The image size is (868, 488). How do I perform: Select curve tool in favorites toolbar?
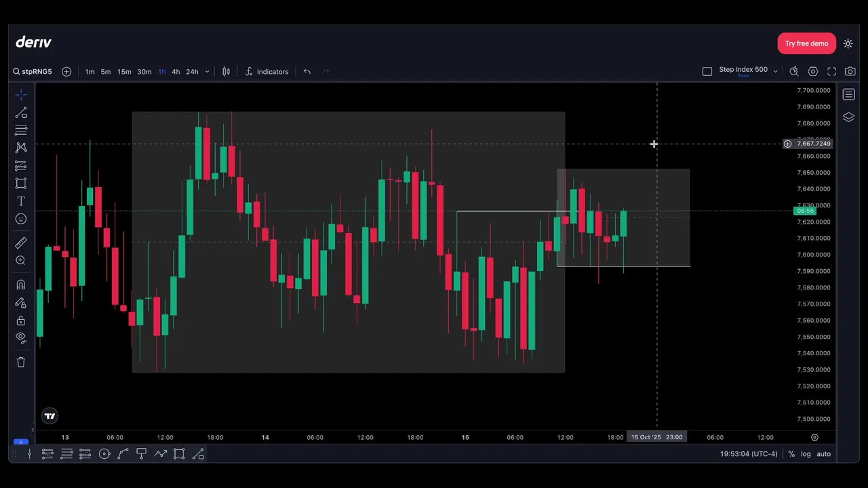coord(123,454)
